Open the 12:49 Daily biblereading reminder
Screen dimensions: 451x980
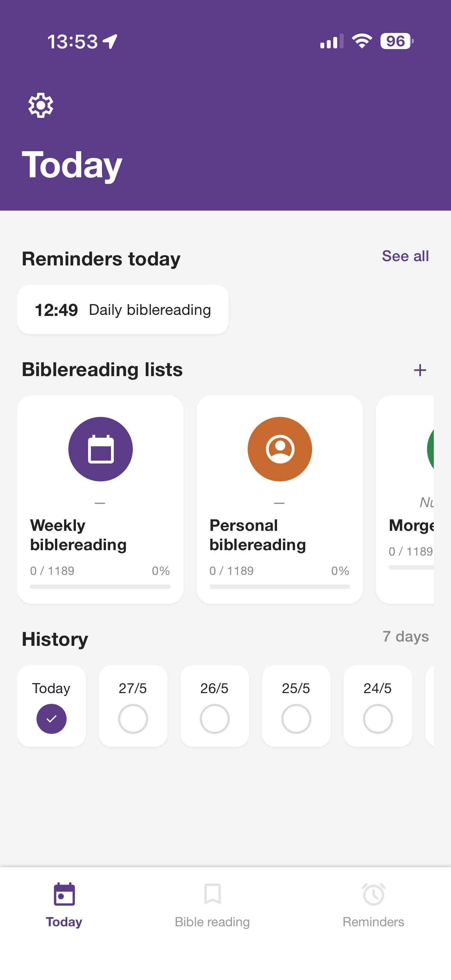123,310
